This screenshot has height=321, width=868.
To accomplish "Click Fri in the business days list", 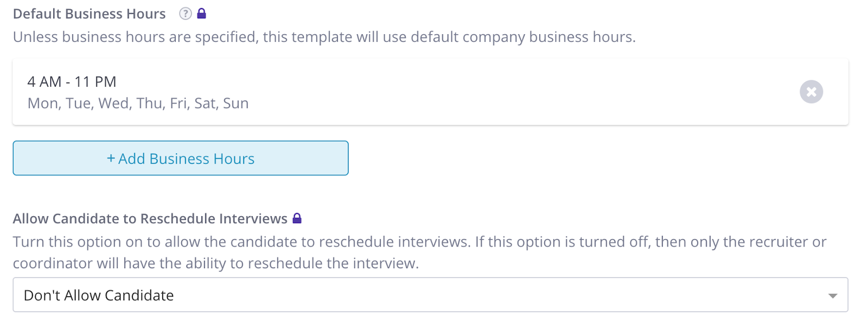I will pos(178,103).
